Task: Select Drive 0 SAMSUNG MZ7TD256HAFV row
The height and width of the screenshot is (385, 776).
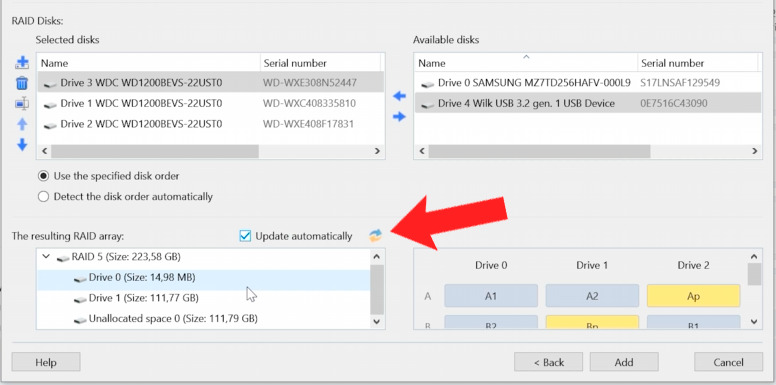Action: point(588,83)
